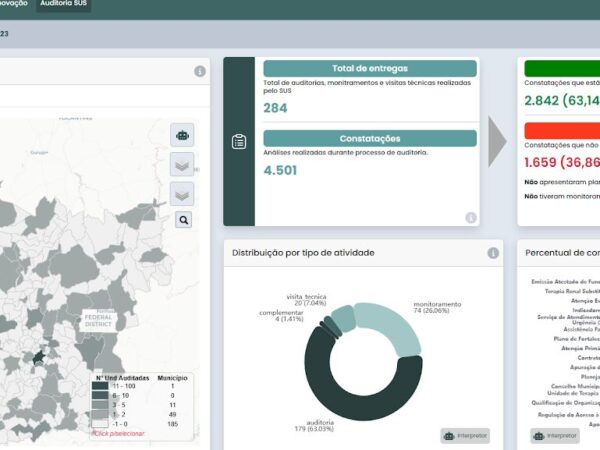Open the map search magnifier tool
The image size is (600, 450).
[183, 220]
